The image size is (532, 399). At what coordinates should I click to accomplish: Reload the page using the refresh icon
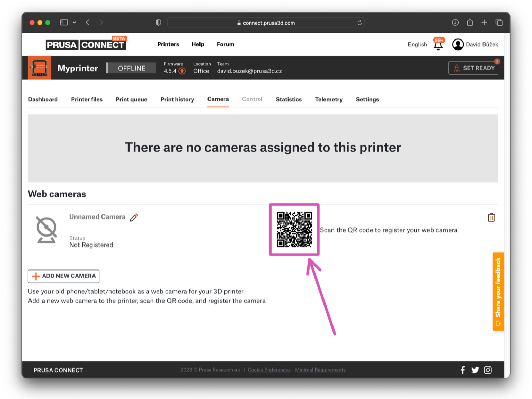[360, 23]
